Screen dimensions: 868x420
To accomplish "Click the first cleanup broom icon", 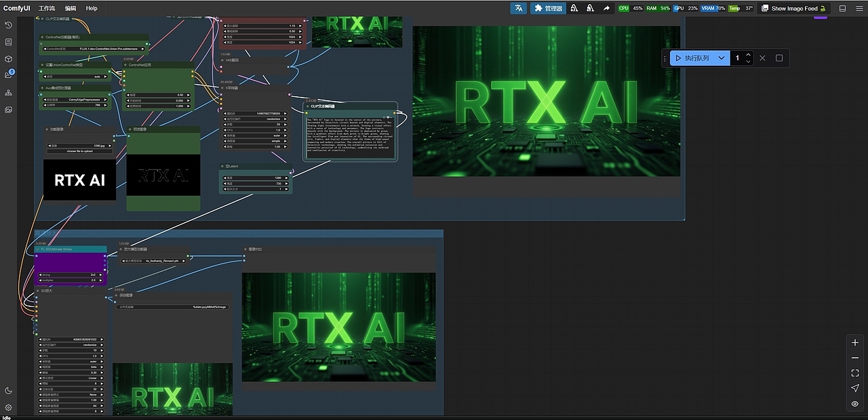I will pyautogui.click(x=574, y=8).
